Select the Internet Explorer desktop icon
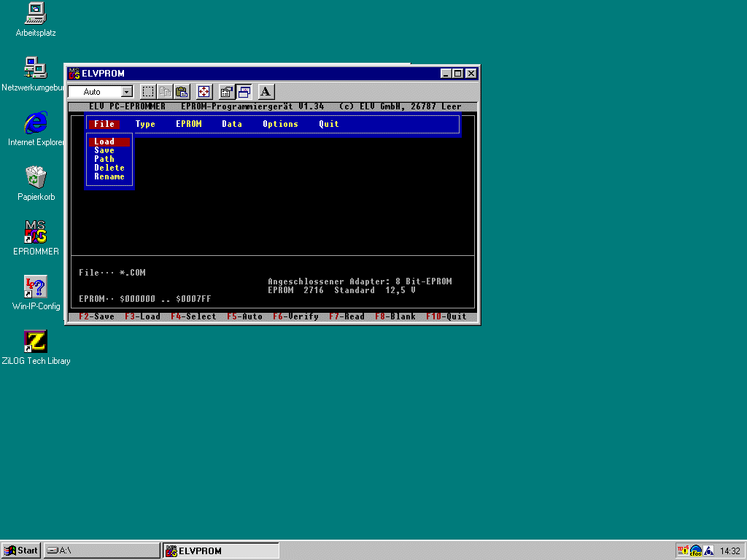Viewport: 747px width, 560px height. tap(36, 129)
